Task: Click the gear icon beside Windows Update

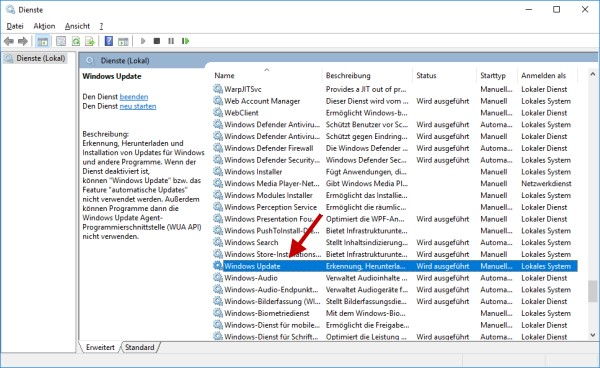Action: (218, 266)
